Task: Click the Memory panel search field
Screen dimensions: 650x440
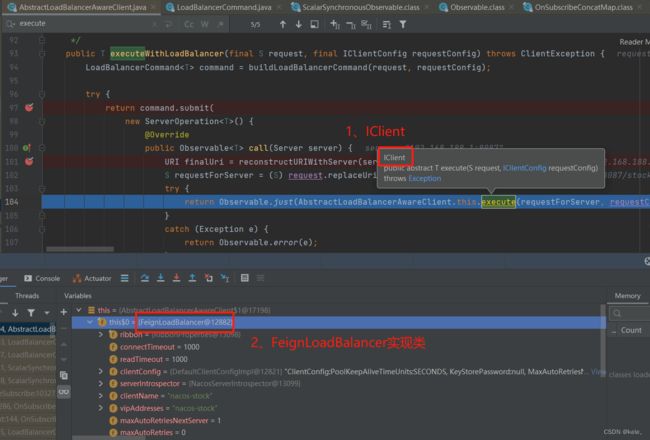Action: pyautogui.click(x=629, y=313)
